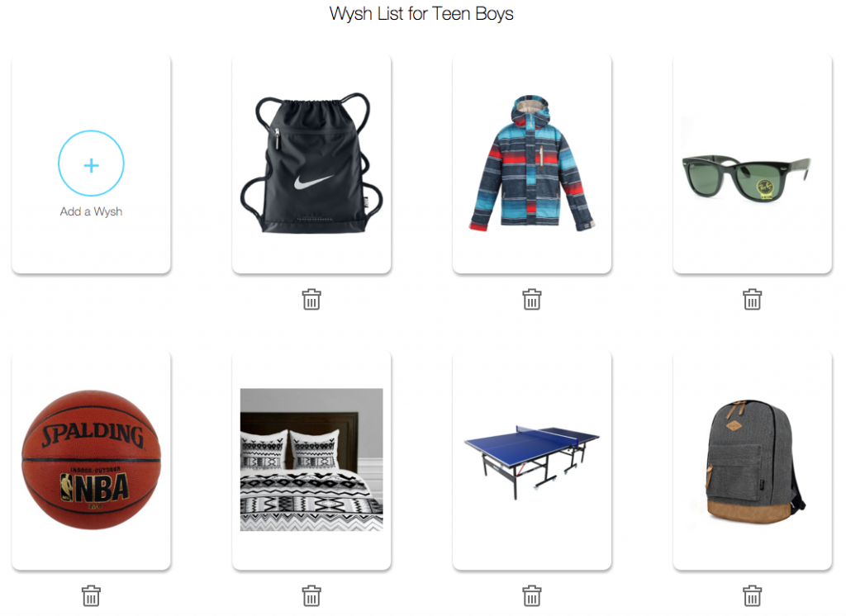Delete the striped hooded jacket item
The width and height of the screenshot is (846, 616).
532,300
